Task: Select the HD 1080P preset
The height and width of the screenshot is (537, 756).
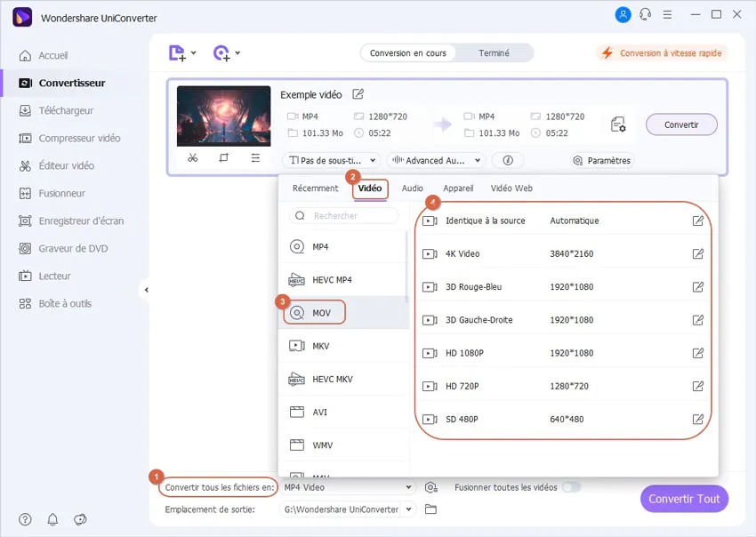Action: pyautogui.click(x=563, y=353)
